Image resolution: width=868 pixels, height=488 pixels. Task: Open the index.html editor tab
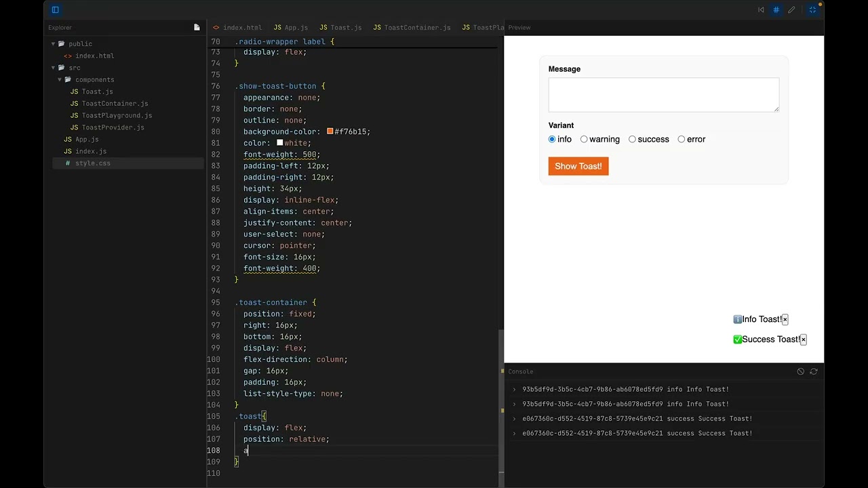tap(237, 27)
